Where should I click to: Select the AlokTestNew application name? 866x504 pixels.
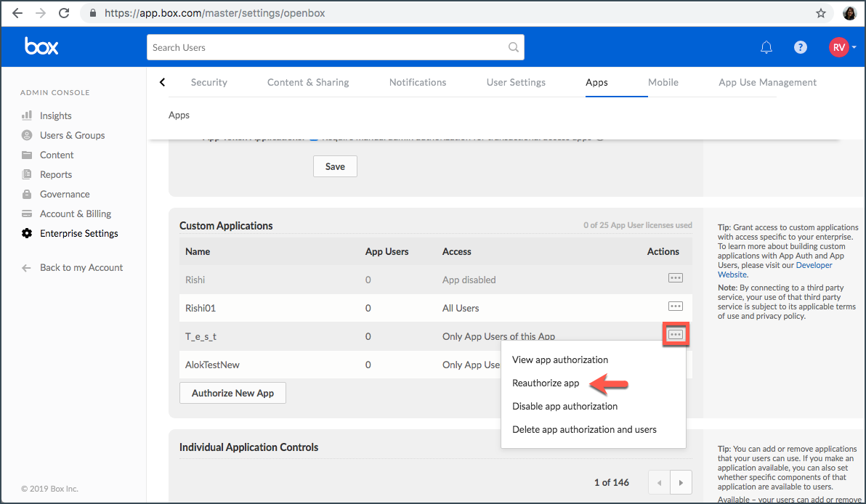(x=213, y=365)
